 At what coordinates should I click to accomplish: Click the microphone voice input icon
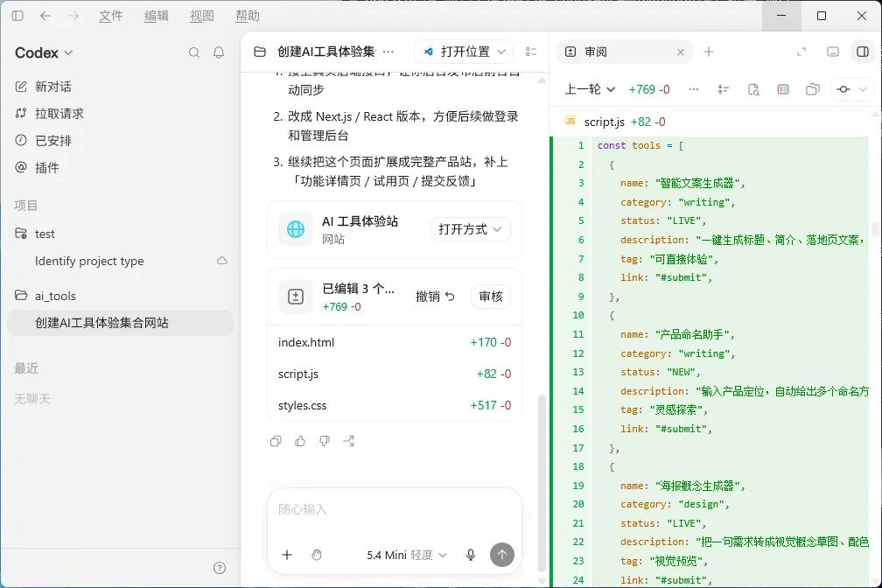point(471,555)
